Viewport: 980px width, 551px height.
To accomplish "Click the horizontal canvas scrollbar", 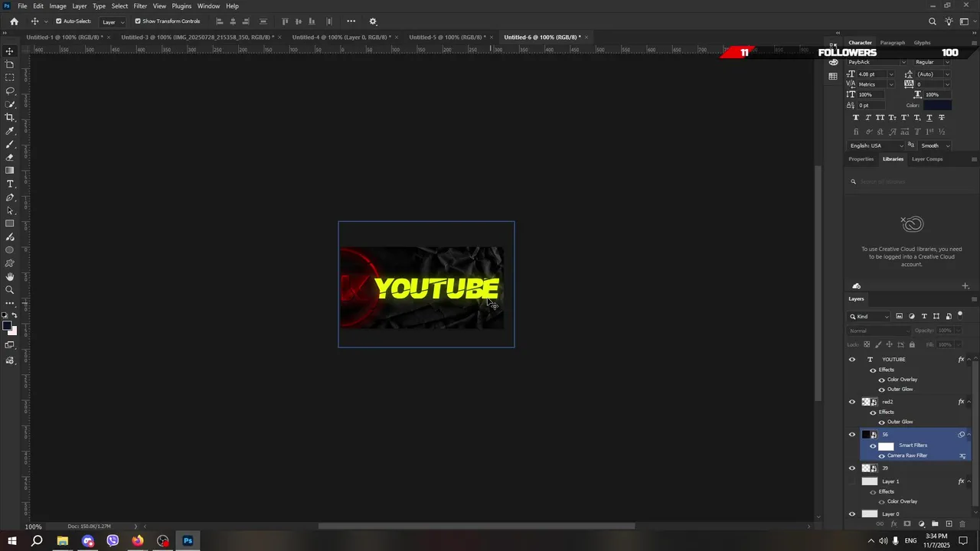I will (476, 526).
